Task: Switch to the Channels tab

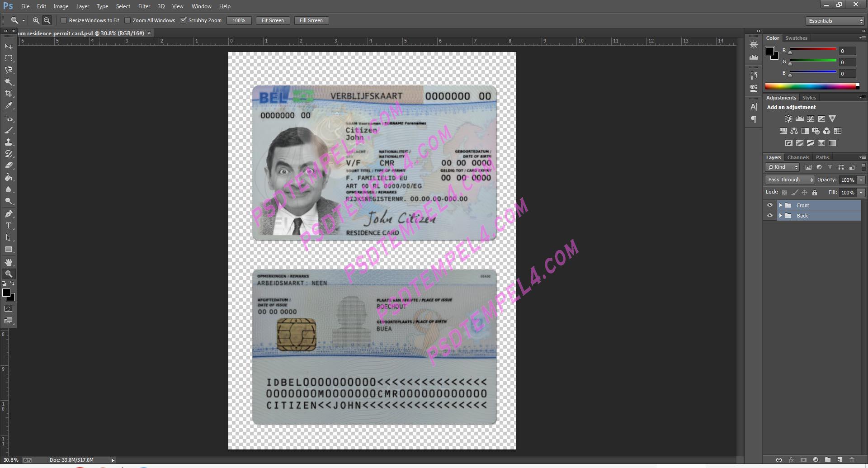Action: (798, 157)
